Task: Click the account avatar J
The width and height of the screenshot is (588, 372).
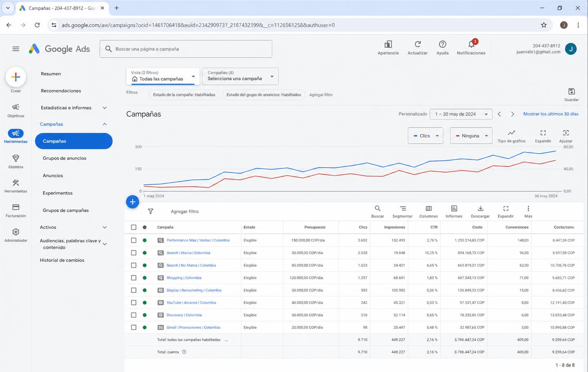Action: point(571,49)
